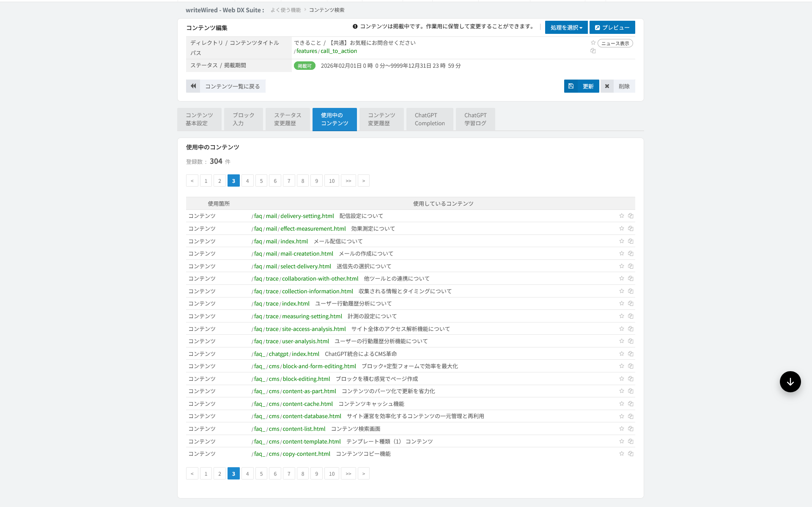Copy icon for content-template.html row
812x507 pixels.
pos(631,441)
